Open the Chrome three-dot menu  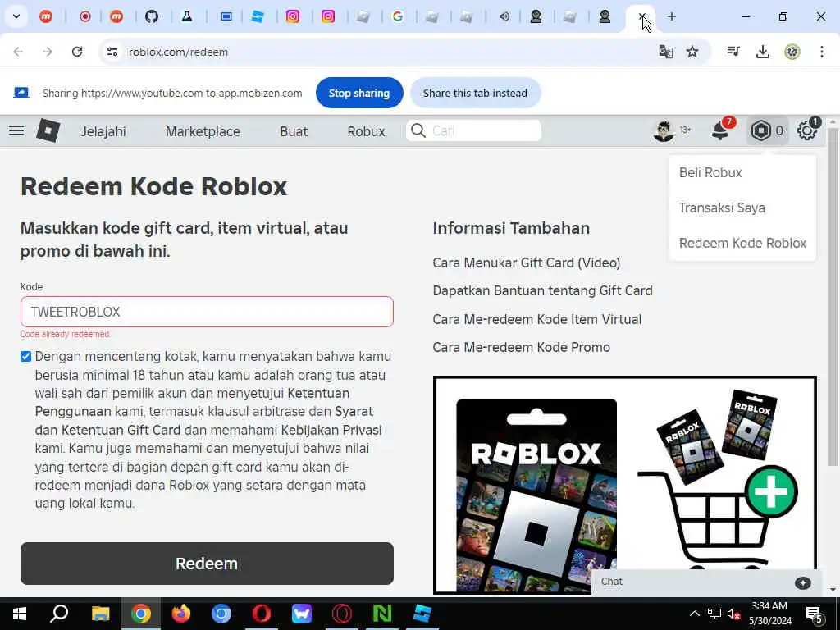point(822,52)
